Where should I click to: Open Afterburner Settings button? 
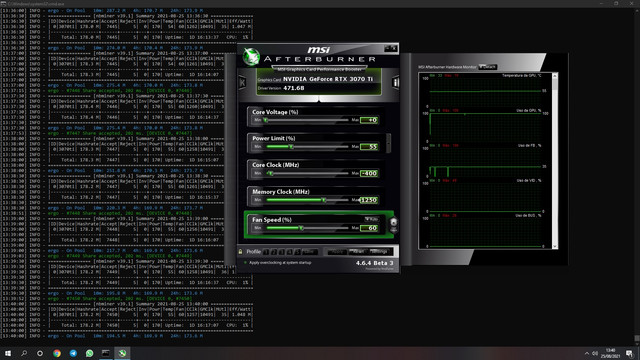(x=379, y=252)
